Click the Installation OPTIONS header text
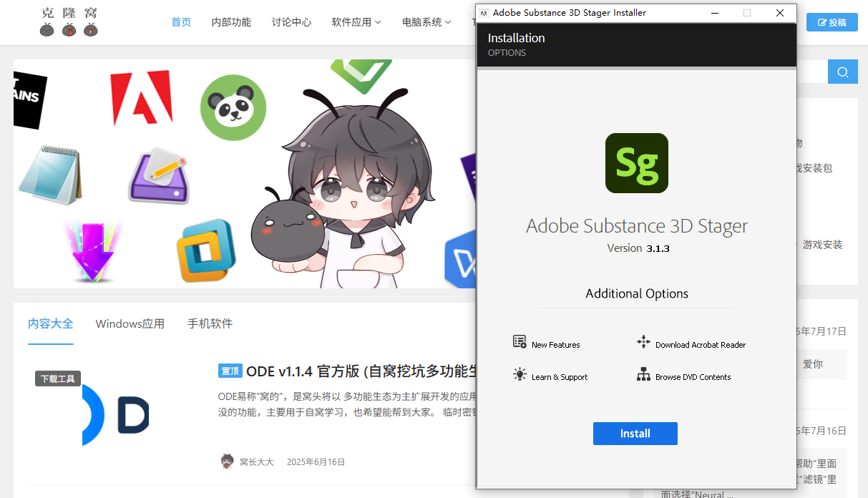The width and height of the screenshot is (868, 498). pyautogui.click(x=516, y=44)
